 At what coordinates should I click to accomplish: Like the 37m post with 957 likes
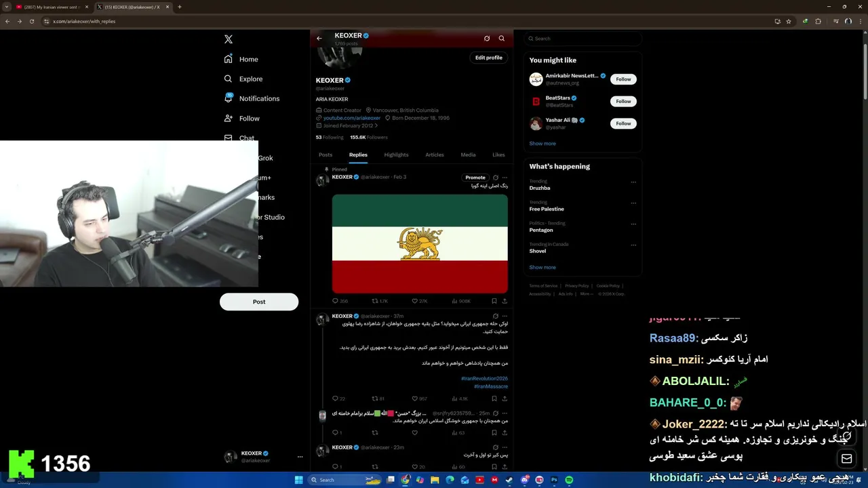[415, 399]
